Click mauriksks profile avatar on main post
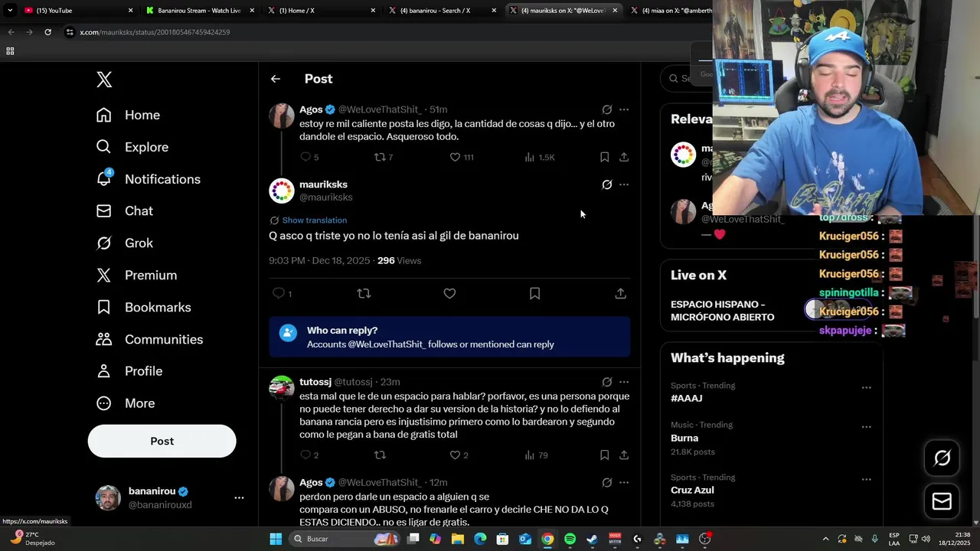980x551 pixels. [282, 191]
